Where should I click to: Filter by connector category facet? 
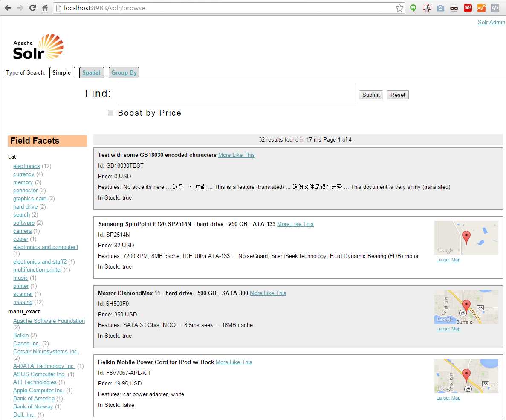coord(26,191)
